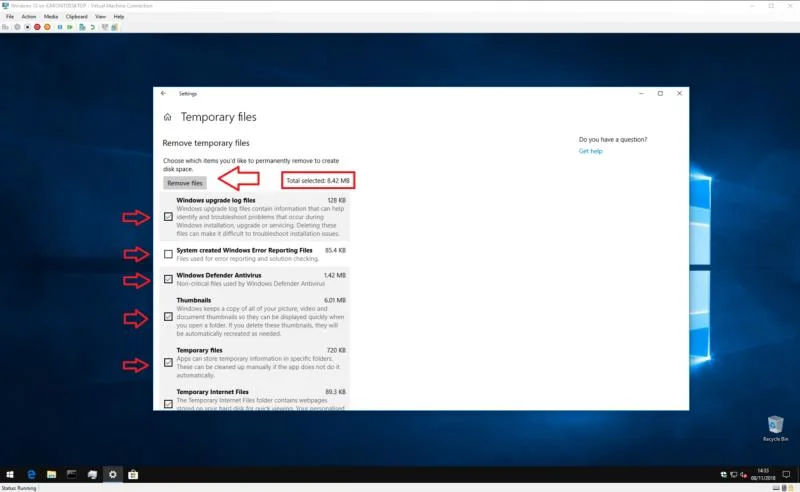Click the taskbar clock and date
Viewport: 800px width, 492px height.
[x=763, y=475]
